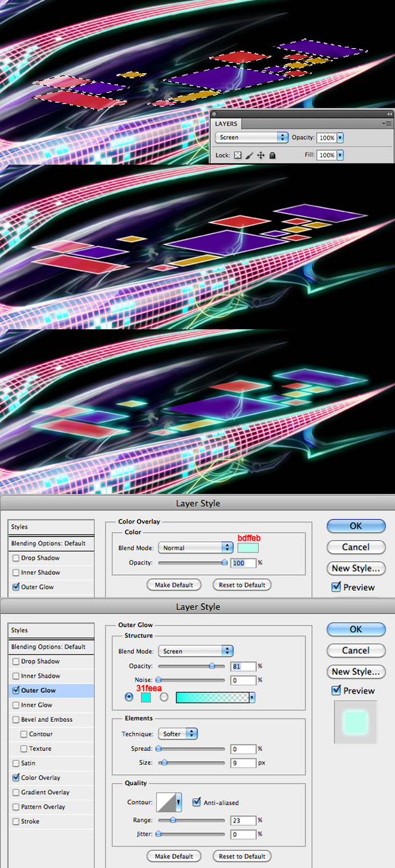
Task: Open the Technique Softer dropdown
Action: click(178, 734)
